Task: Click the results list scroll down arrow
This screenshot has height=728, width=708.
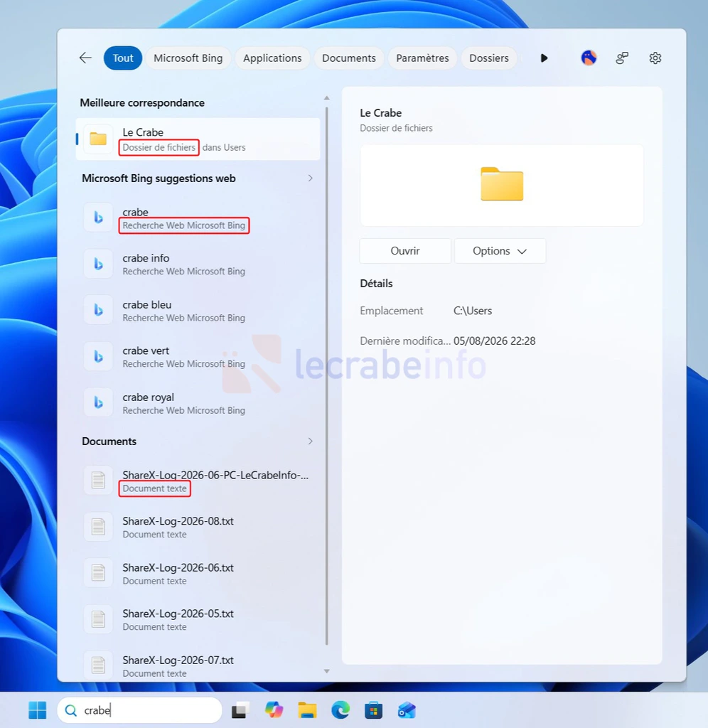Action: pos(326,671)
